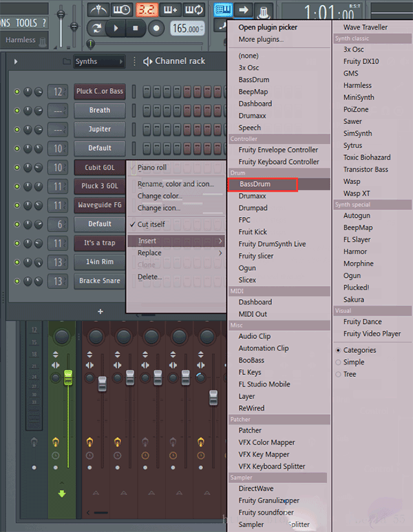This screenshot has width=413, height=532.
Task: Enable blend recording overdub icon
Action: click(171, 10)
